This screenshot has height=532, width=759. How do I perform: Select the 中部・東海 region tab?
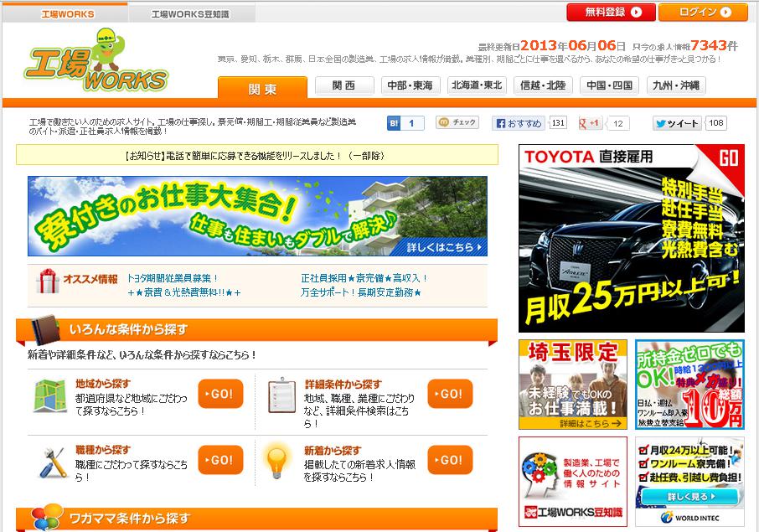point(410,85)
